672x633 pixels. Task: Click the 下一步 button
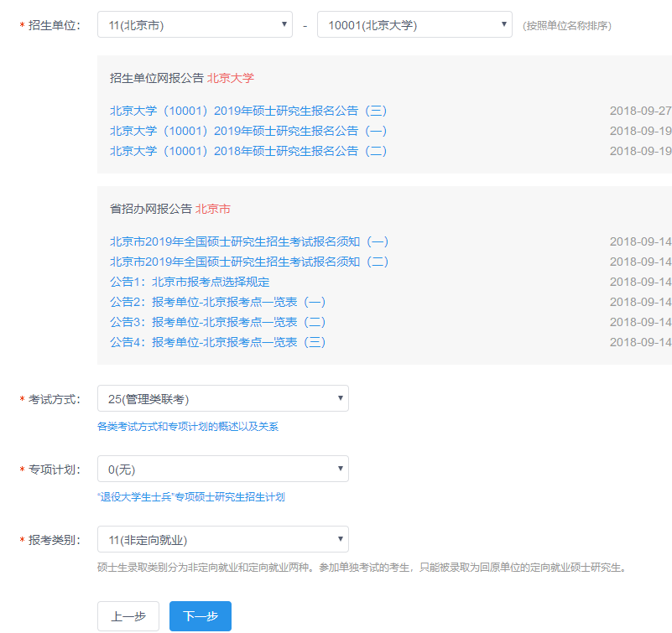pos(200,616)
